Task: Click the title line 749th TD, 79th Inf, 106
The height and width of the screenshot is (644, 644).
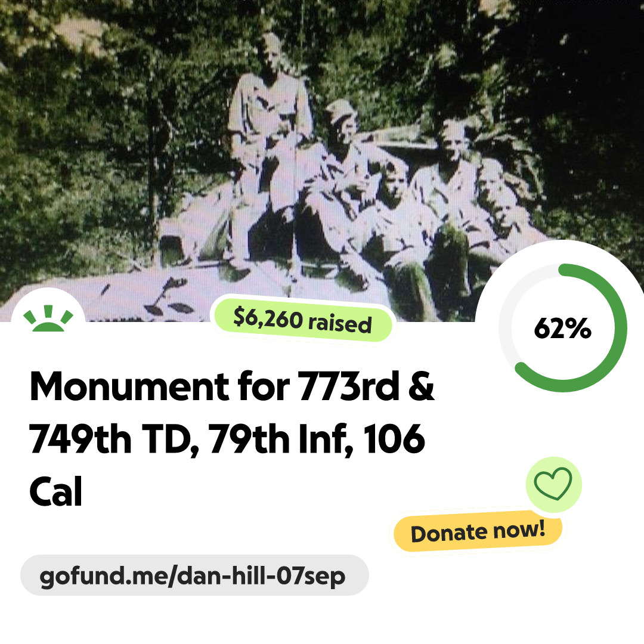Action: [x=227, y=439]
